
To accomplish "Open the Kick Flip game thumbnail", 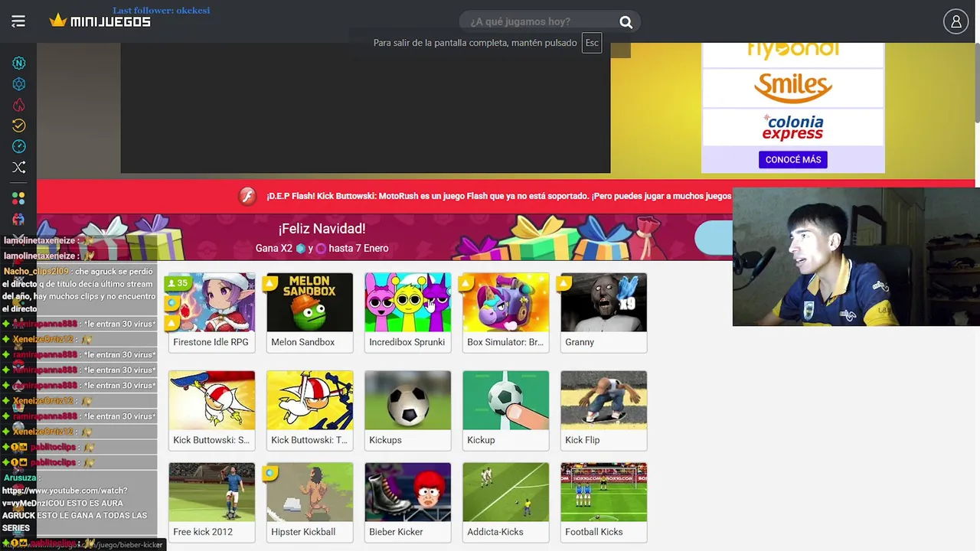I will [604, 400].
